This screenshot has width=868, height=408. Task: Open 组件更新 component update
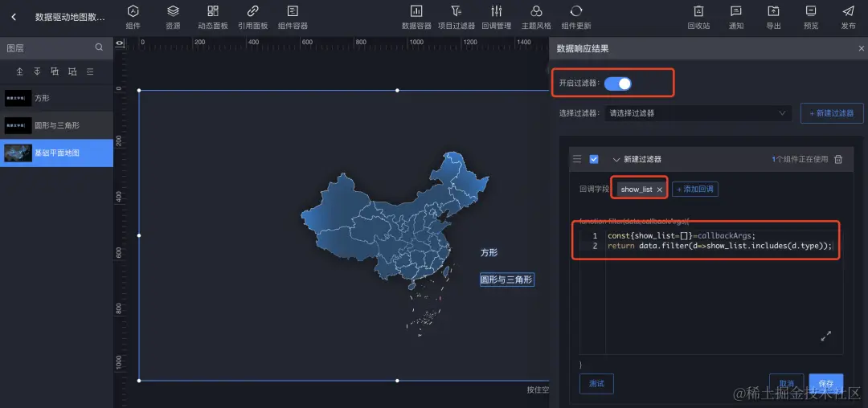coord(576,17)
